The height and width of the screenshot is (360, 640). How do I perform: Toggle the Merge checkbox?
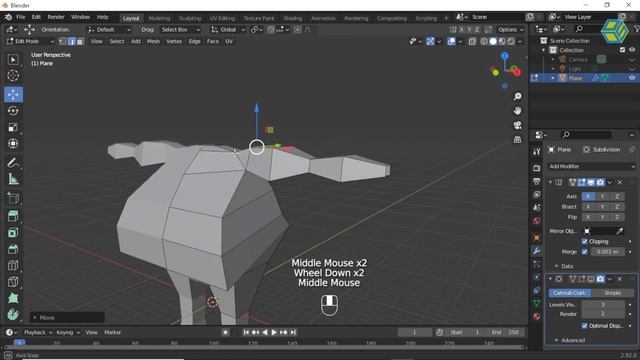point(584,252)
